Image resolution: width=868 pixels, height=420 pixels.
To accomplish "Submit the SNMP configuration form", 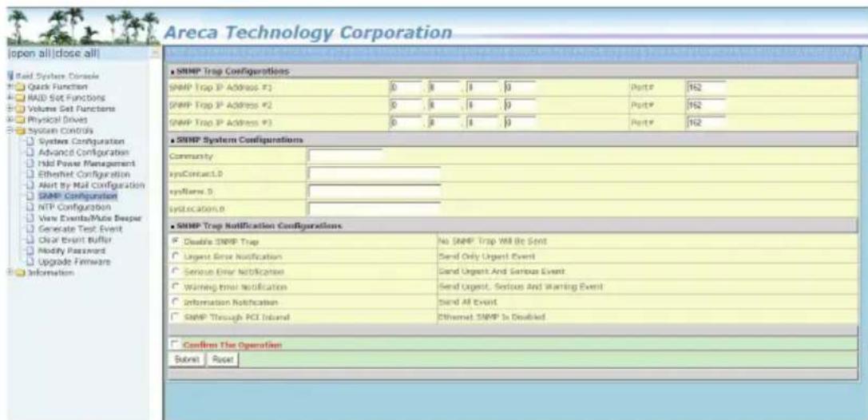I will (x=185, y=359).
